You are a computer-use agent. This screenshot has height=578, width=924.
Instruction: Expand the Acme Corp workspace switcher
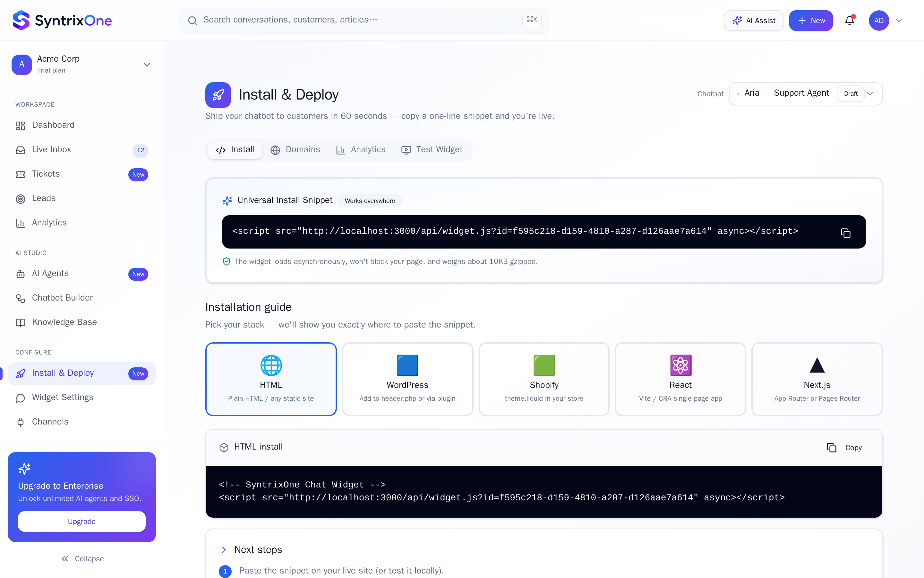click(x=147, y=65)
